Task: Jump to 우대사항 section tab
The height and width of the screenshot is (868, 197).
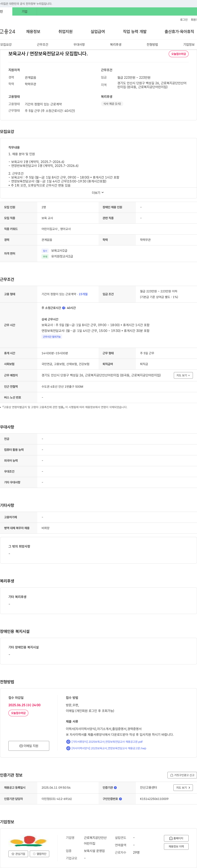Action: point(79,44)
